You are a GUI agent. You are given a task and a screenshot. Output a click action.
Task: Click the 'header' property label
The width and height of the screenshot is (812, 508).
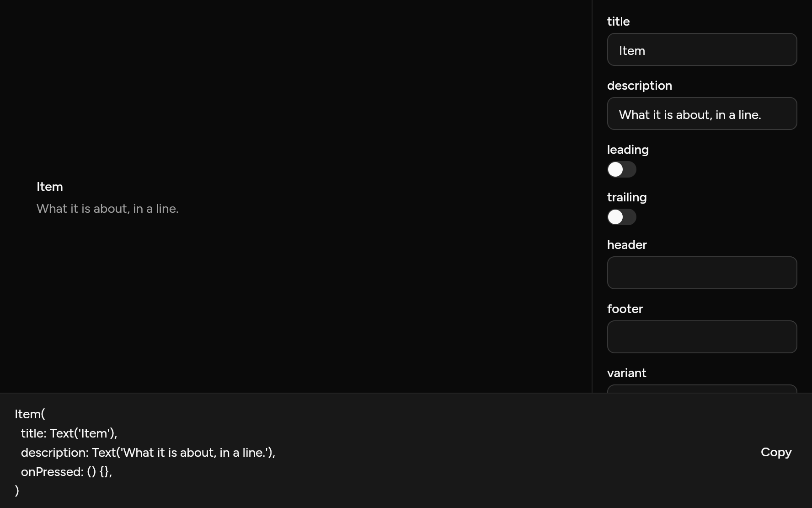(x=627, y=245)
